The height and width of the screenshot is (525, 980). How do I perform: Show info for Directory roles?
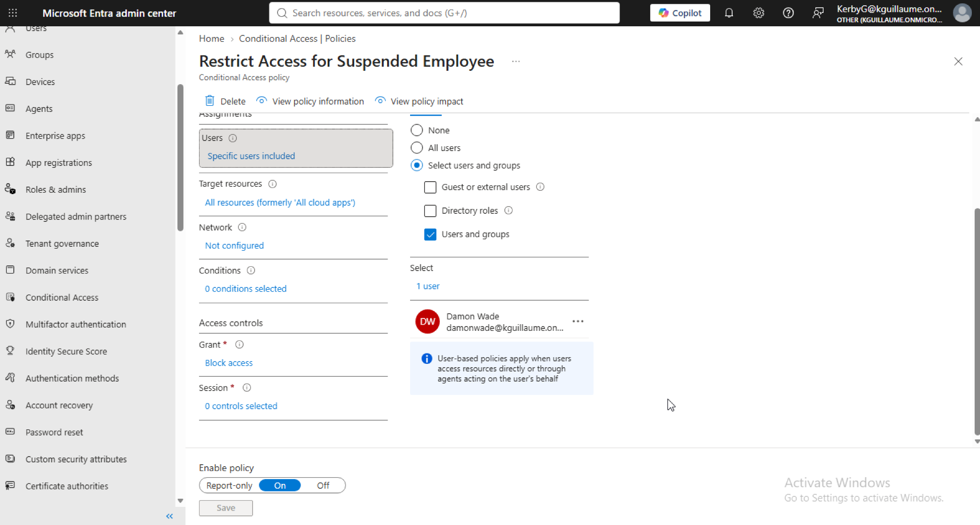coord(509,210)
